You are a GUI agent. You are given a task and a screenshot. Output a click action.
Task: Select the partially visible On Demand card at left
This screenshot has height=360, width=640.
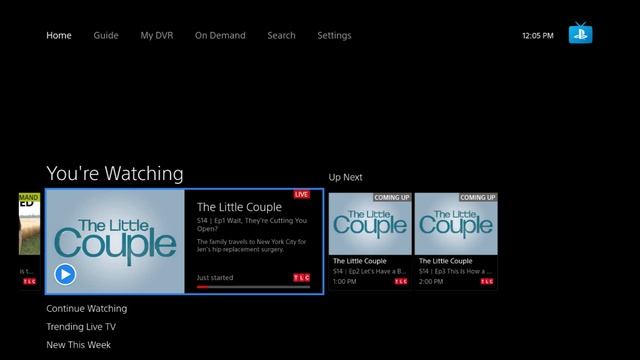tap(29, 241)
